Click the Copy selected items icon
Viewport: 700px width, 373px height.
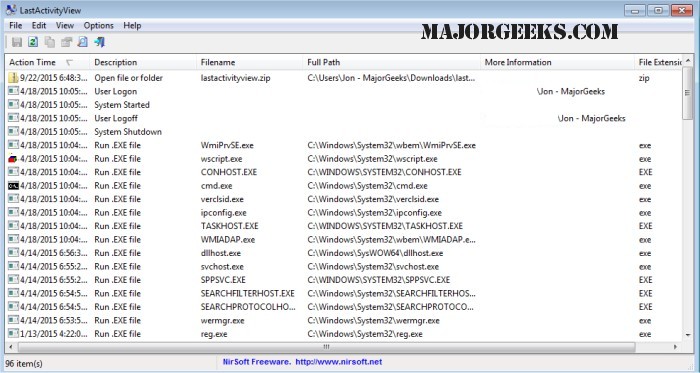click(x=50, y=42)
